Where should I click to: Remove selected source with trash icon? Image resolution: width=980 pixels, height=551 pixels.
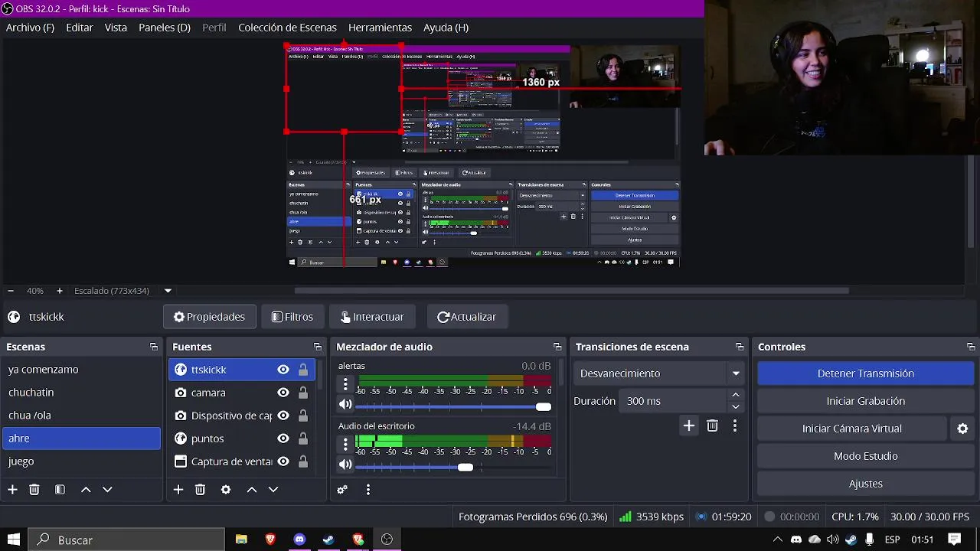point(201,490)
